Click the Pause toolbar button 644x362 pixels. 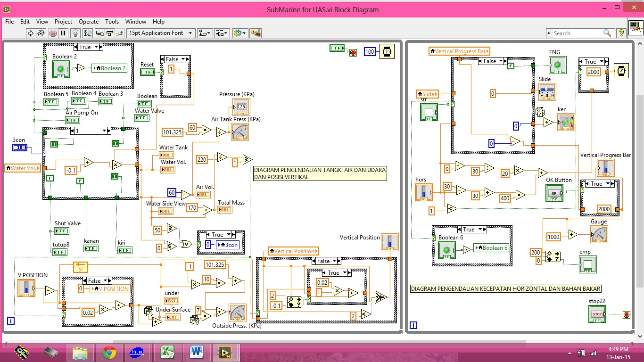click(x=63, y=33)
